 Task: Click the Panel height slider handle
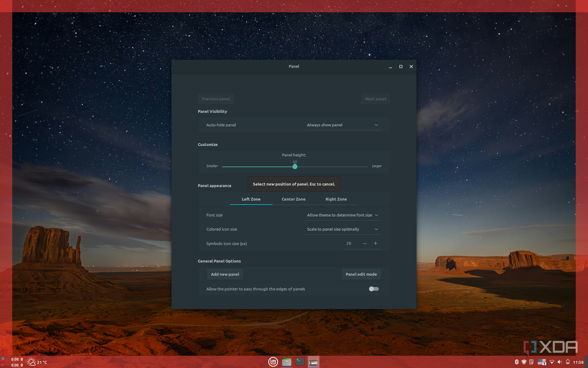(x=295, y=167)
